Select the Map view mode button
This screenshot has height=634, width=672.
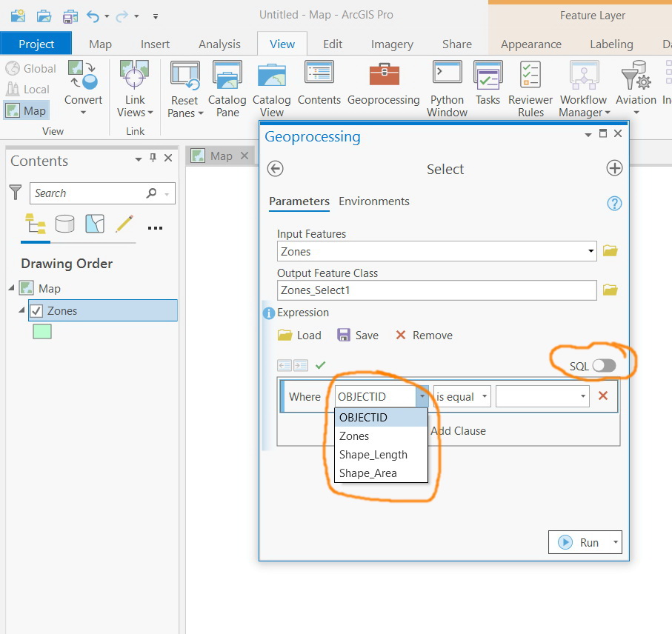(27, 110)
